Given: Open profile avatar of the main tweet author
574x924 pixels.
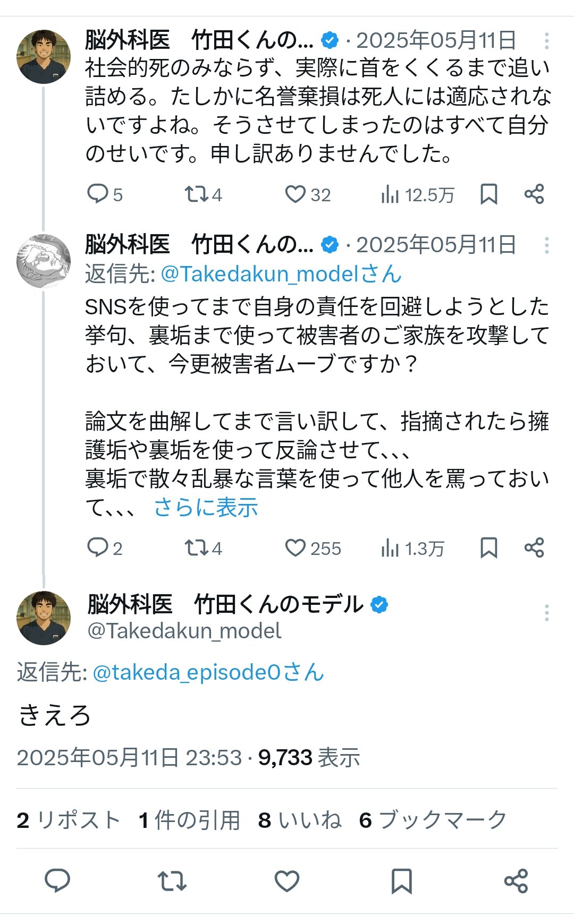Looking at the screenshot, I should tap(44, 618).
